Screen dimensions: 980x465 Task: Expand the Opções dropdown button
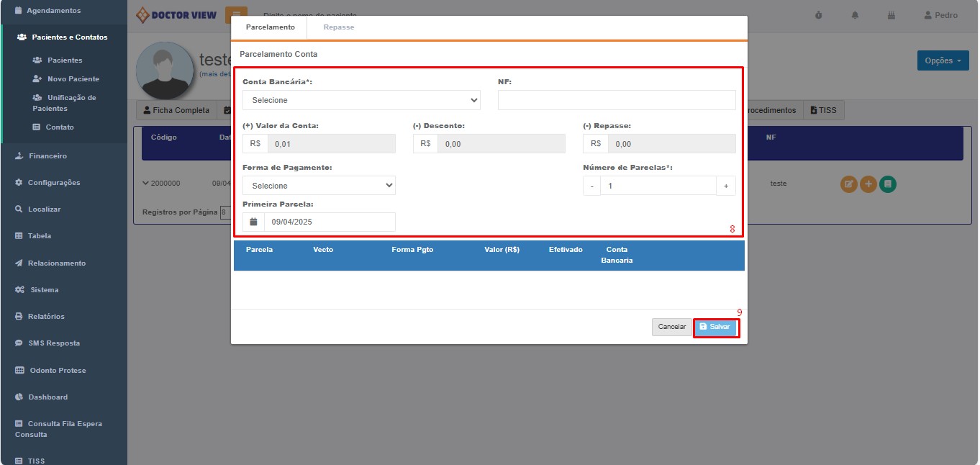coord(943,61)
